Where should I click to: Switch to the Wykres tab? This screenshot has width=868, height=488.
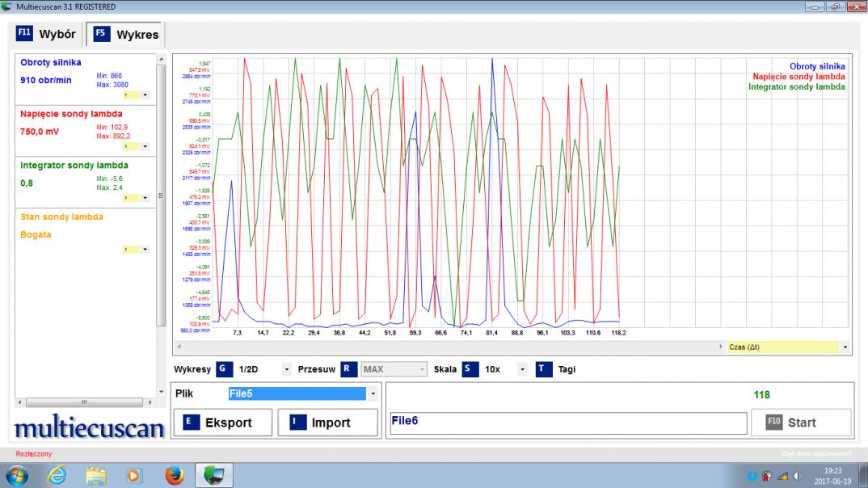(125, 35)
